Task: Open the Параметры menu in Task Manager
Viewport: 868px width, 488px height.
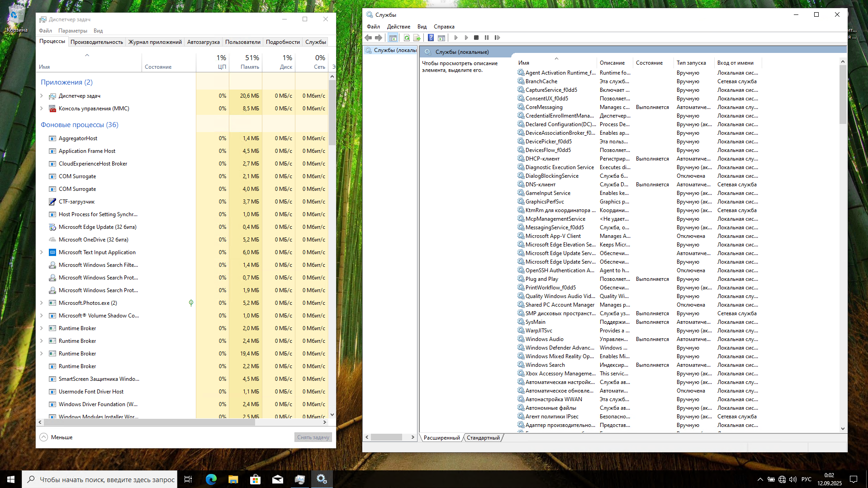Action: click(73, 31)
